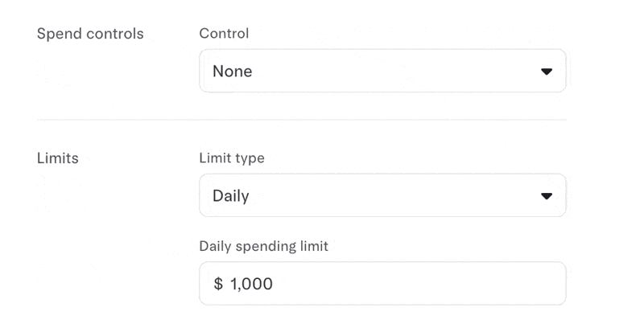This screenshot has height=332, width=644.
Task: Click the Limits section heading
Action: (57, 158)
